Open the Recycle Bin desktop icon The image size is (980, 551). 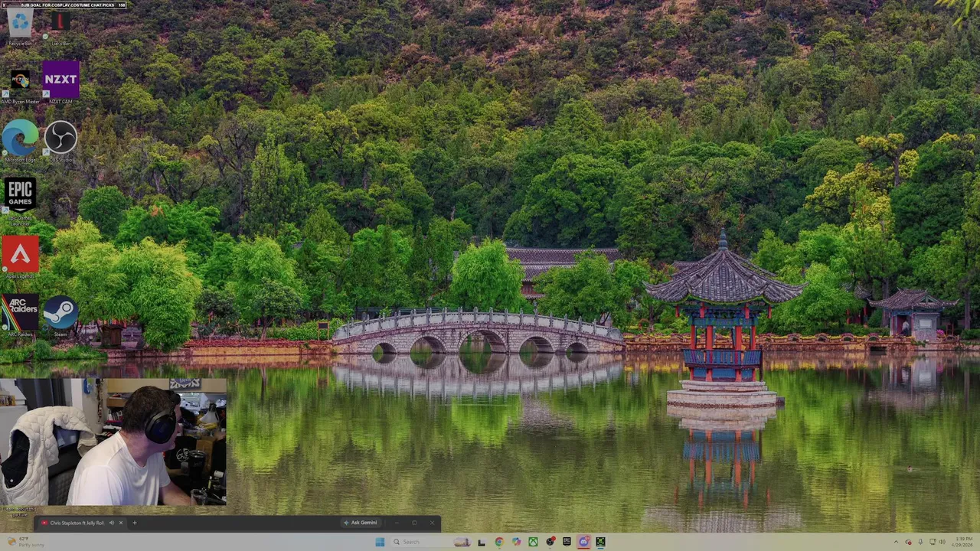point(20,25)
